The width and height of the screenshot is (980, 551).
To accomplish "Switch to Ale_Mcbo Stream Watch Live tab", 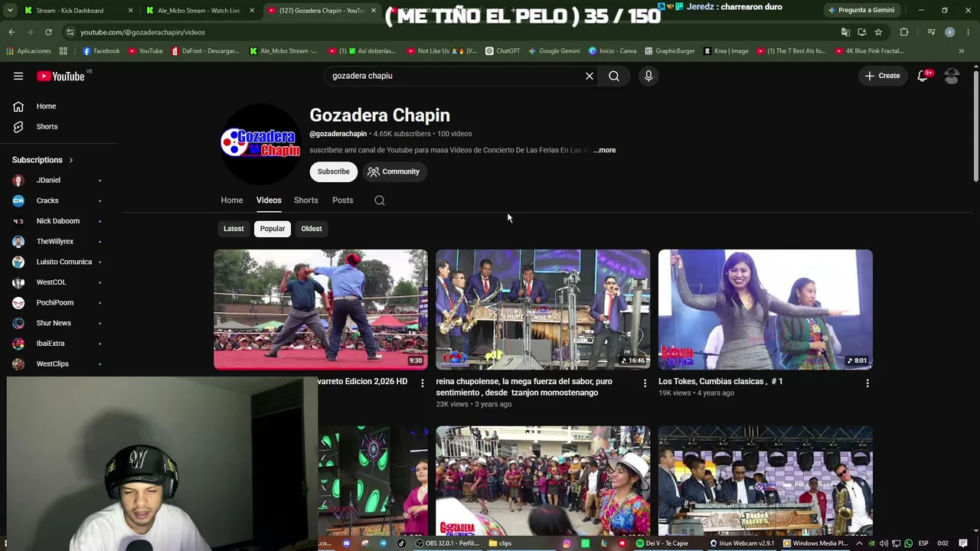I will coord(199,11).
